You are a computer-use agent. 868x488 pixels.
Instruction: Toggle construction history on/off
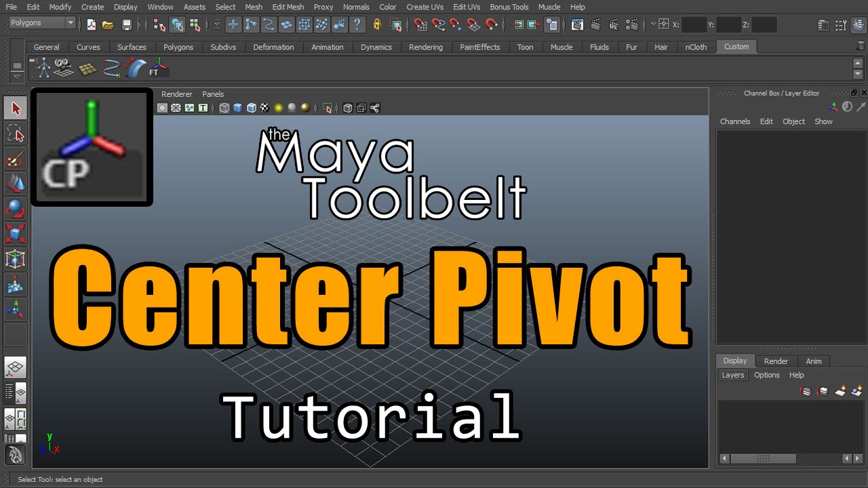pos(552,24)
